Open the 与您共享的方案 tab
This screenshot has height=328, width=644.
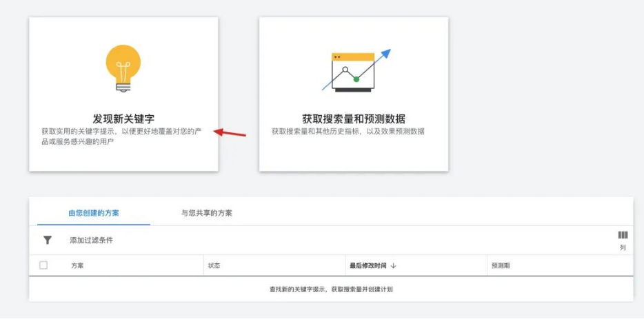[x=207, y=213]
